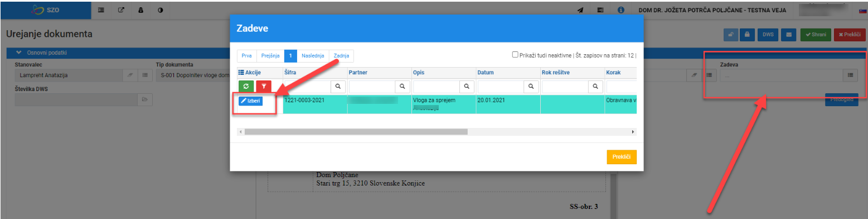Open the info icon in the top bar
This screenshot has height=219, width=868.
pos(621,10)
